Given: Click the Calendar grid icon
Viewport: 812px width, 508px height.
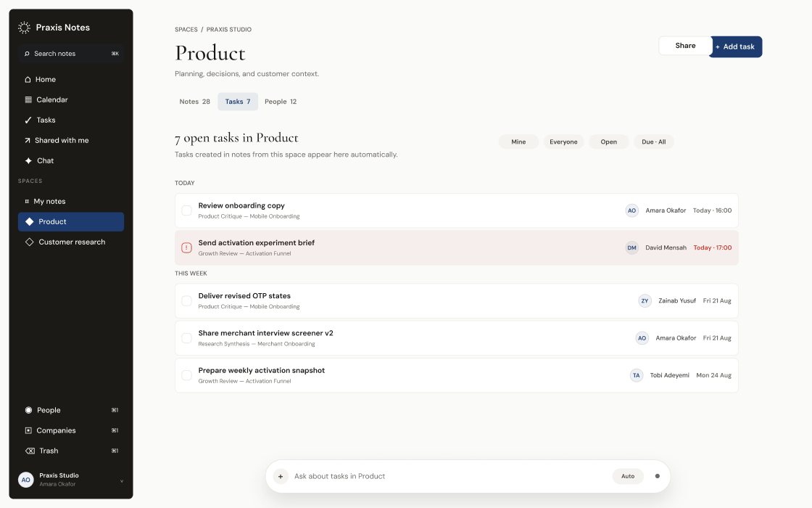Looking at the screenshot, I should pos(28,99).
